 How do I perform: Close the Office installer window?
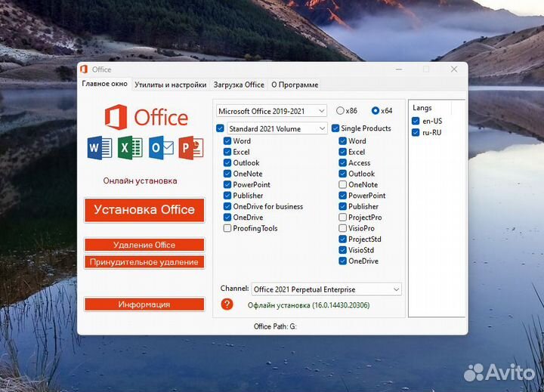point(454,69)
